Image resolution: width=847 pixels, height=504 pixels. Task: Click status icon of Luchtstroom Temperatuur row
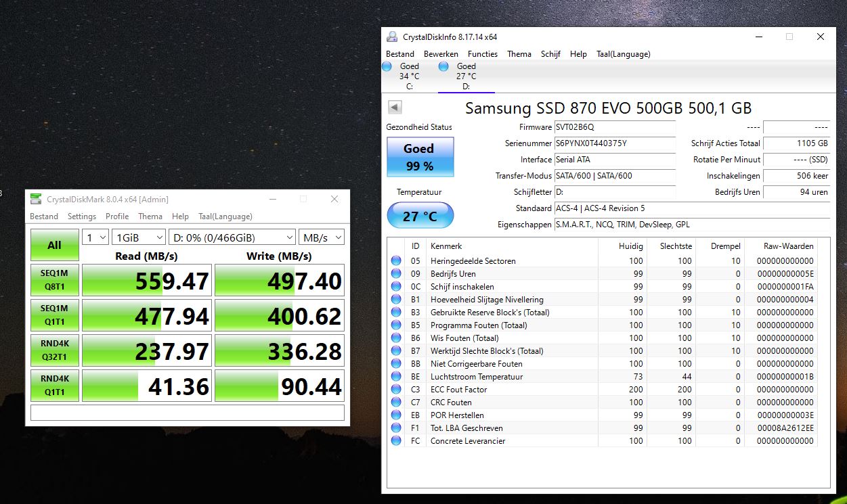[x=396, y=377]
